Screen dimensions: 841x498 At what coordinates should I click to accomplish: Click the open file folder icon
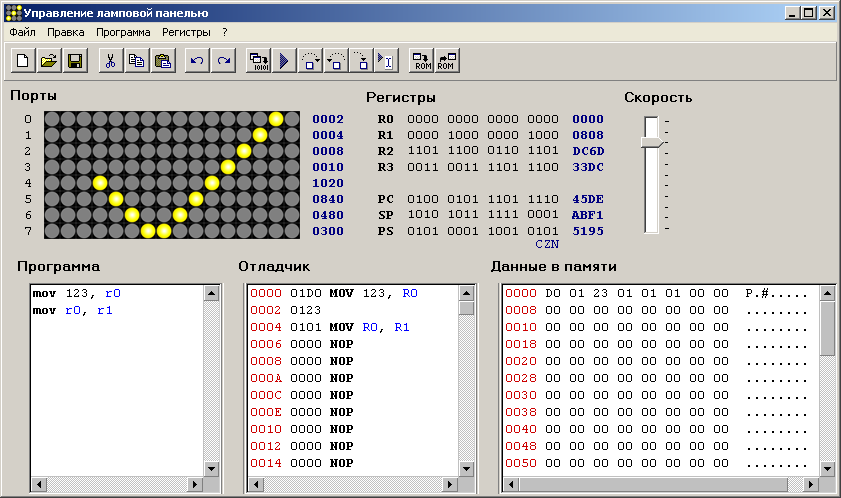pyautogui.click(x=48, y=61)
